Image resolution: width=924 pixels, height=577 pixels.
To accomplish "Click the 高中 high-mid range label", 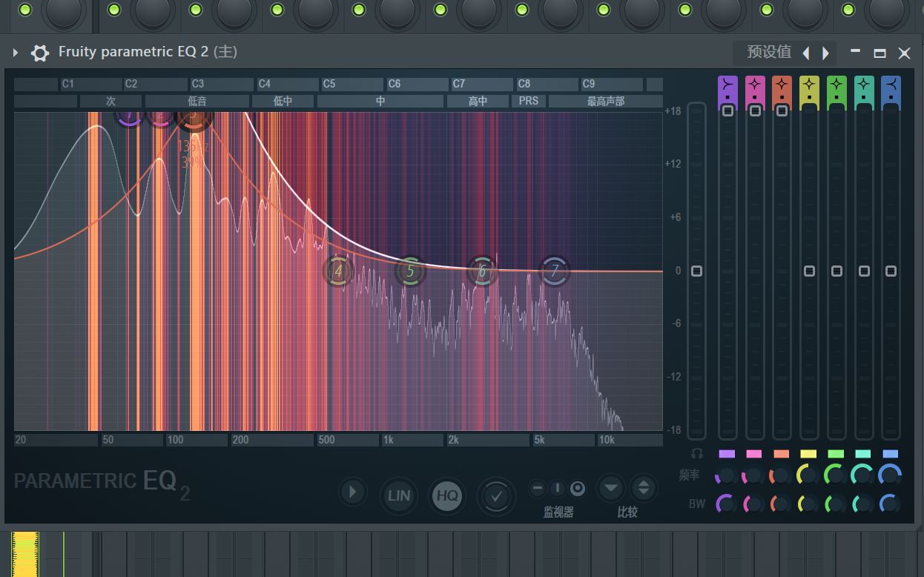I will 478,101.
